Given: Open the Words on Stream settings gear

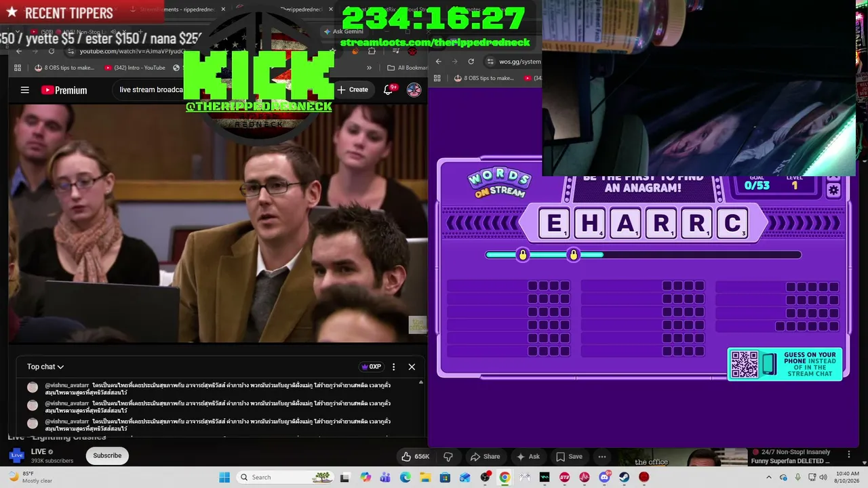Looking at the screenshot, I should 833,190.
